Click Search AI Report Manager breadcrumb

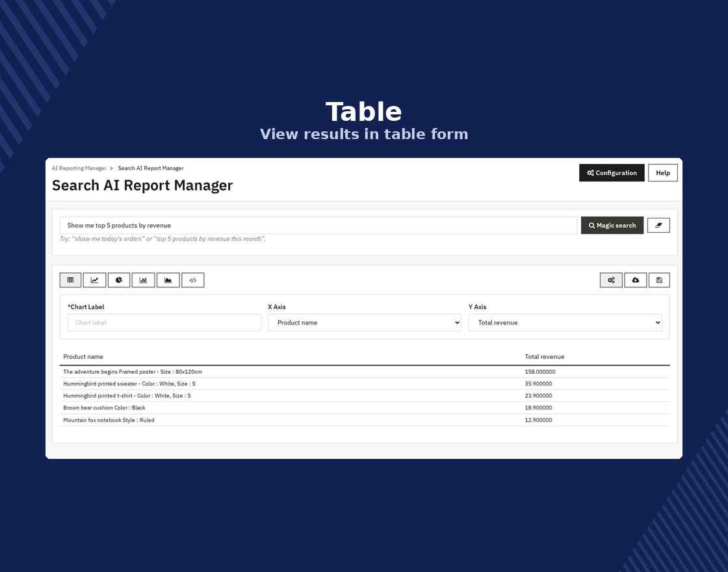150,168
